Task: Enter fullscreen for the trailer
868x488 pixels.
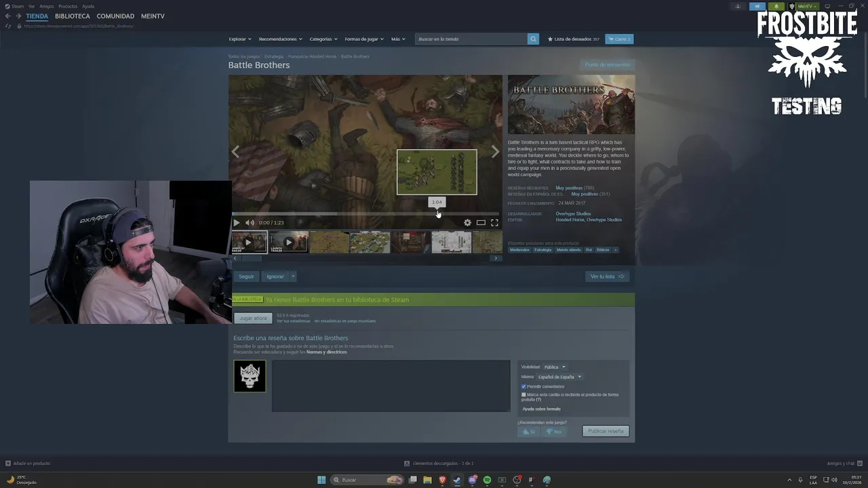Action: click(x=494, y=222)
